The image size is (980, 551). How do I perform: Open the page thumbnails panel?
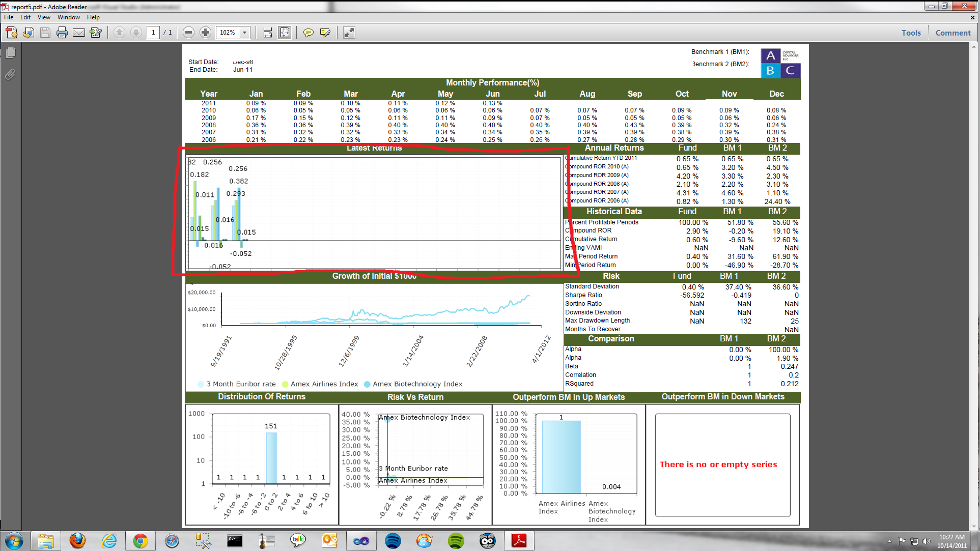[x=10, y=53]
